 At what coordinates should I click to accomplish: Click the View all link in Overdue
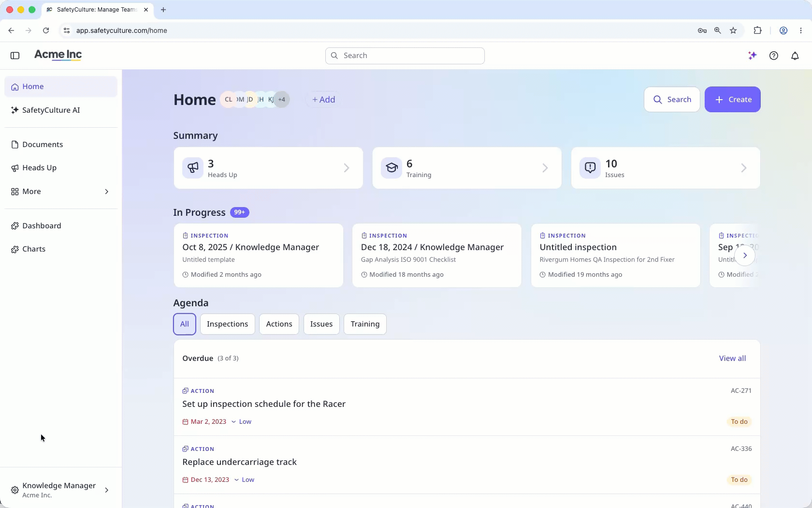(732, 359)
